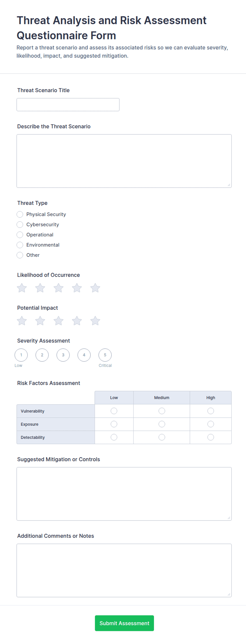Select severity level 3
246x644 pixels.
[x=63, y=355]
